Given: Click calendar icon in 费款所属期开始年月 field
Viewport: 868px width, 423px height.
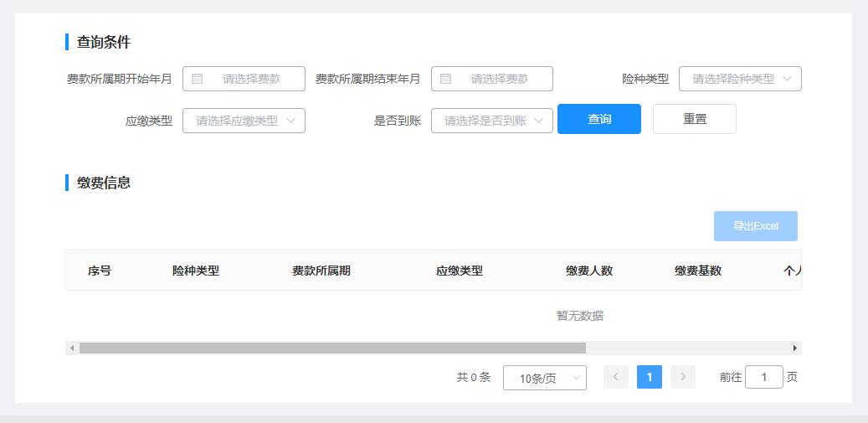Looking at the screenshot, I should [197, 79].
